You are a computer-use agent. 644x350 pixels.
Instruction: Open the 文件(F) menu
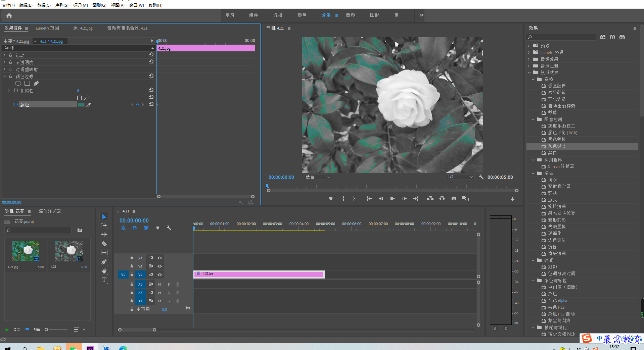click(x=8, y=5)
